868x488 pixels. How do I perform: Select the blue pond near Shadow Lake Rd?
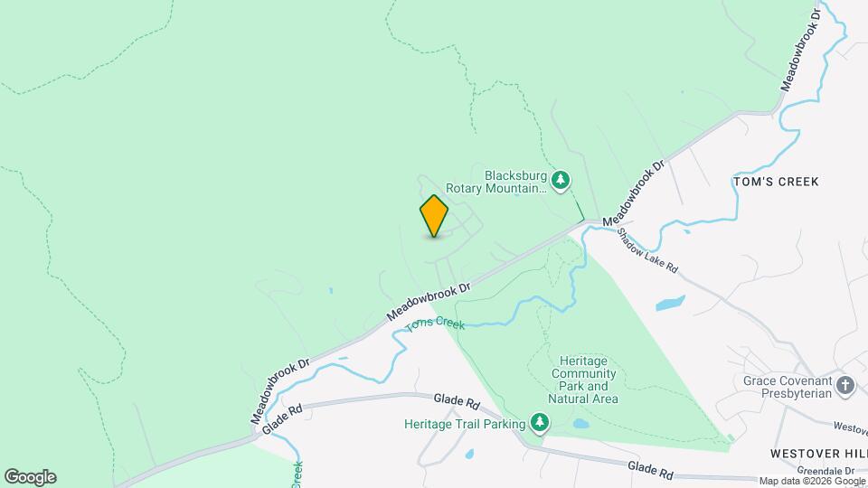point(670,304)
